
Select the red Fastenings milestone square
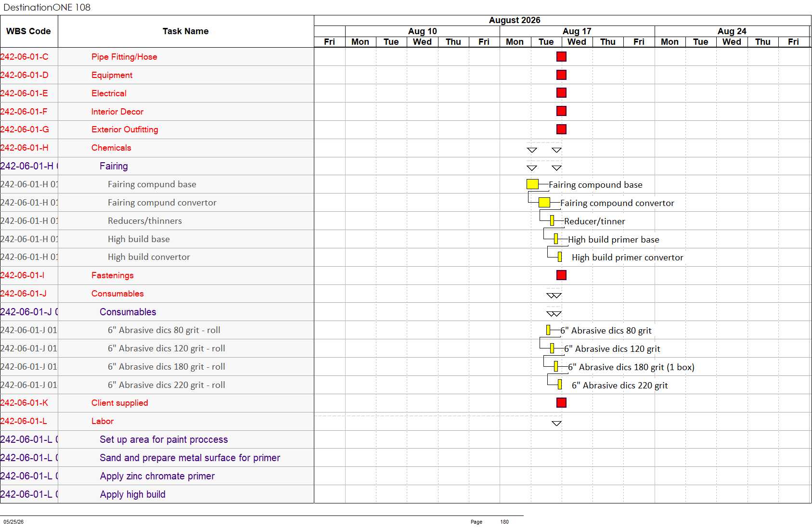[561, 275]
